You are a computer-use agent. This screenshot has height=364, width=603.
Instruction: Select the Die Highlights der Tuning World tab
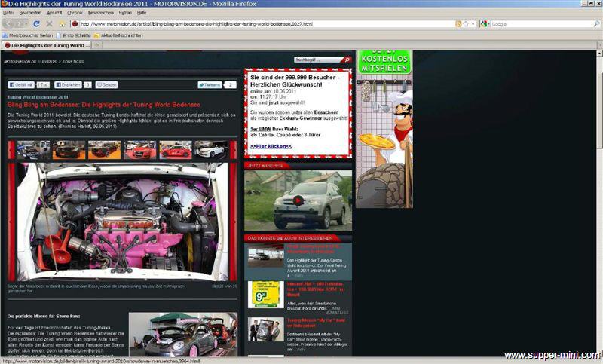[x=47, y=45]
